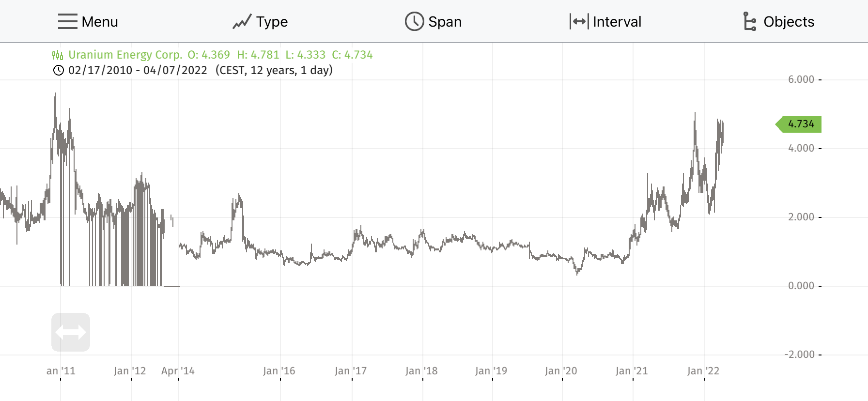Click the 6.000 price axis label

coord(801,79)
